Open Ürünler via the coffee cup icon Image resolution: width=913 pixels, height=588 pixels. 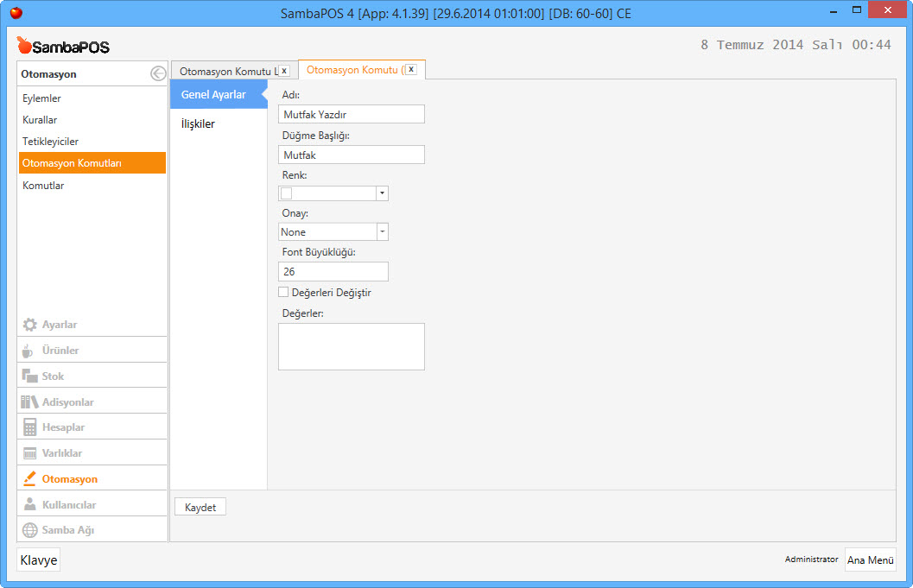pyautogui.click(x=29, y=351)
